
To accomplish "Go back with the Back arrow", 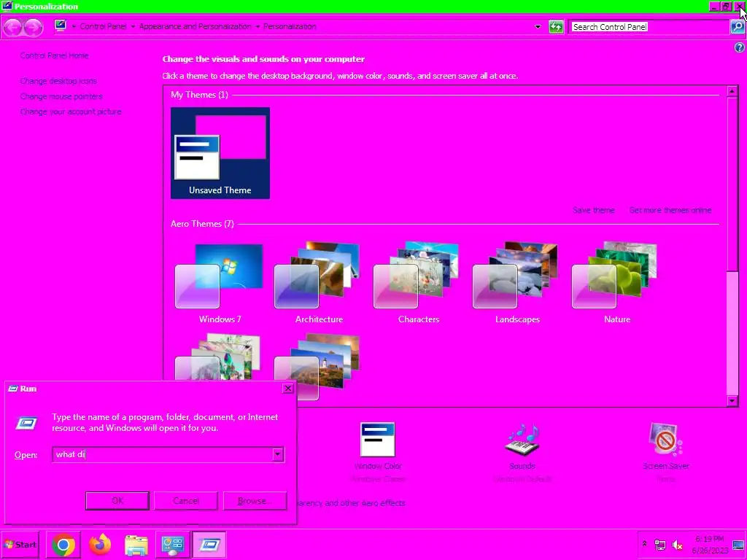I will [13, 27].
